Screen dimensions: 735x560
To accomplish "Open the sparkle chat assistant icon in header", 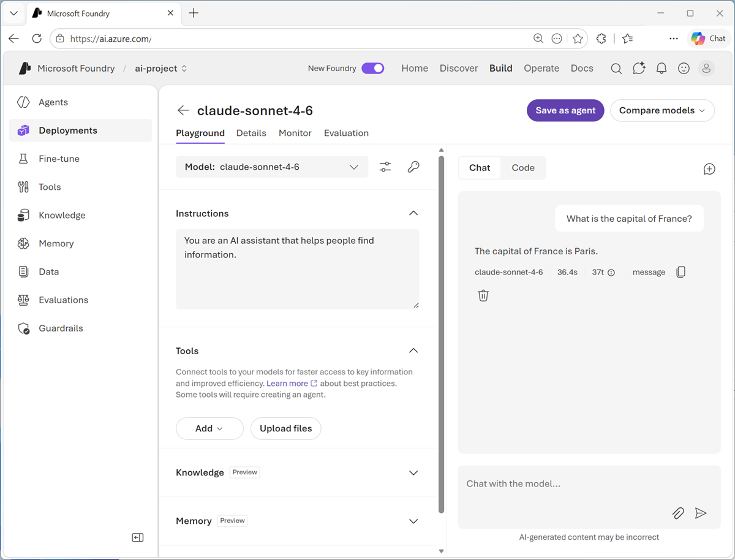I will coord(639,69).
